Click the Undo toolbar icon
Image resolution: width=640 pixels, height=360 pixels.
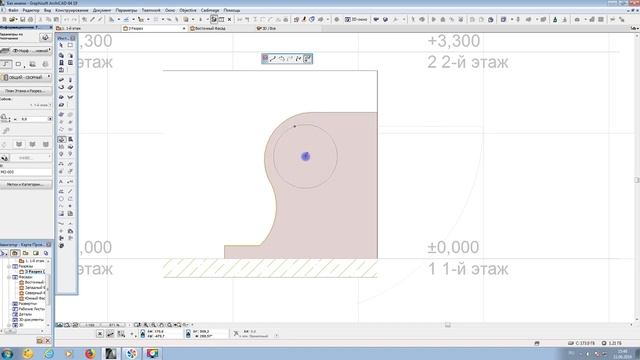pos(67,19)
